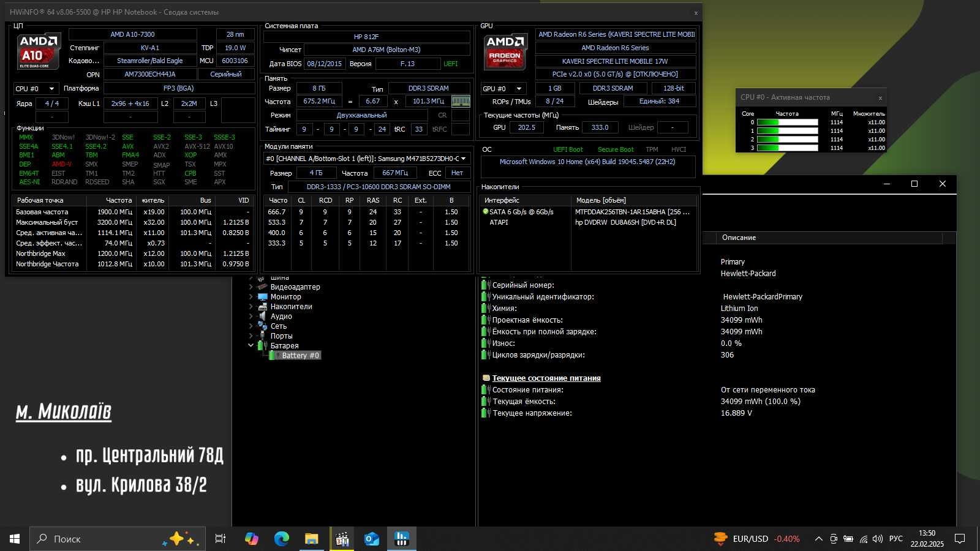Click the EUR/USD currency widget

(757, 539)
